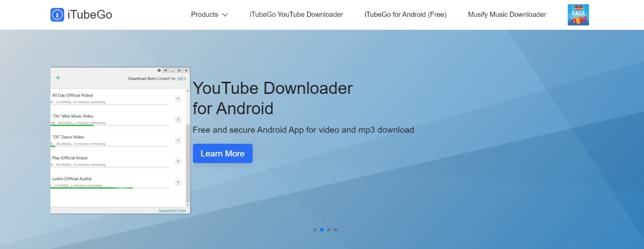Viewport: 644px width, 249px height.
Task: Open the SALE promotion badge
Action: pyautogui.click(x=578, y=14)
